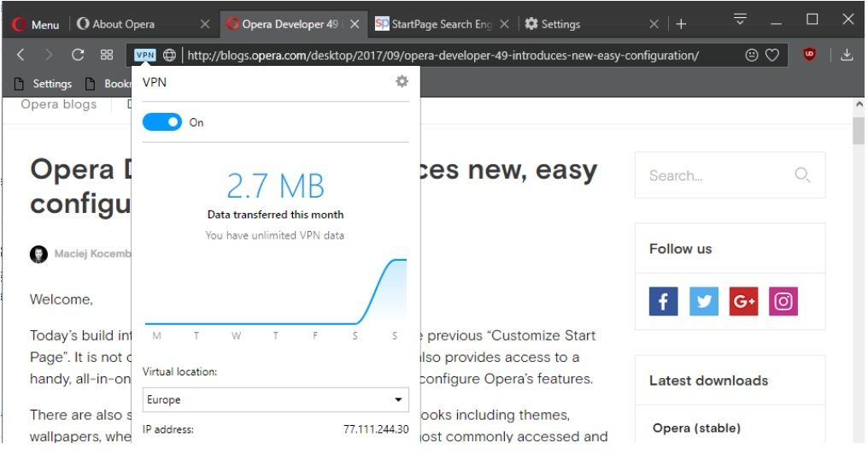
Task: Open Opera's Instagram page icon
Action: pyautogui.click(x=783, y=301)
